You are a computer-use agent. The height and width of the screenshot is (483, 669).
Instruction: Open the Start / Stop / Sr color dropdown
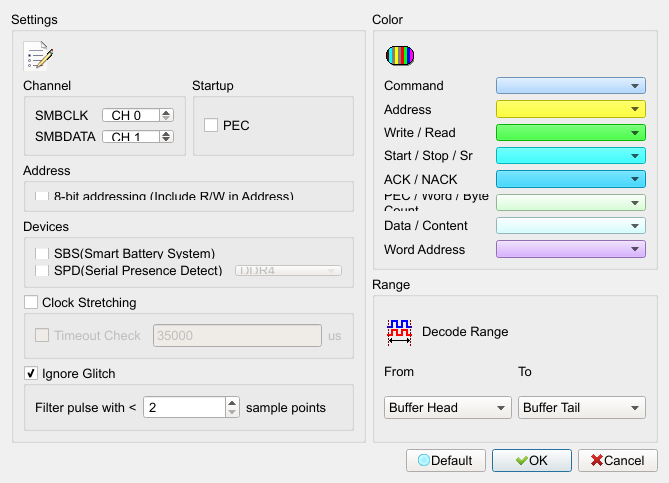(x=570, y=156)
